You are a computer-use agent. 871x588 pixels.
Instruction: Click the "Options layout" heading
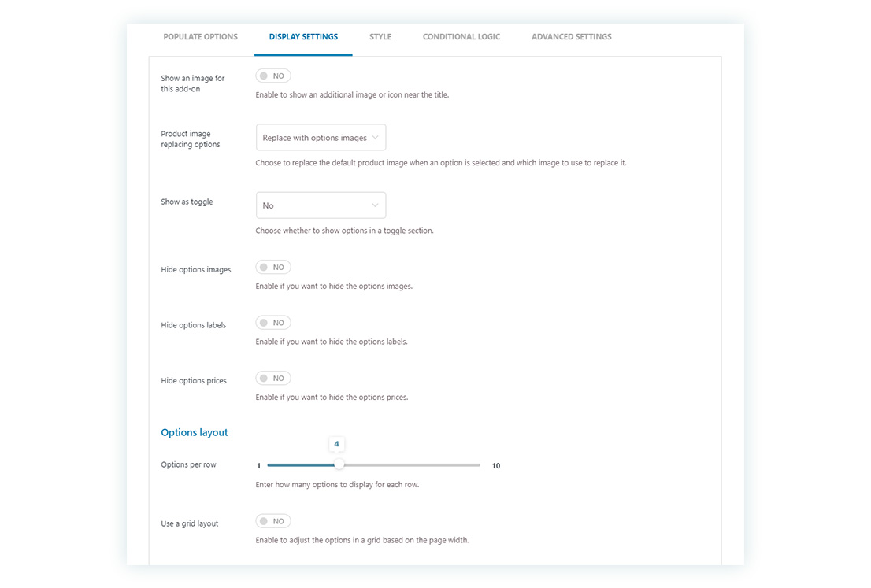[x=194, y=432]
